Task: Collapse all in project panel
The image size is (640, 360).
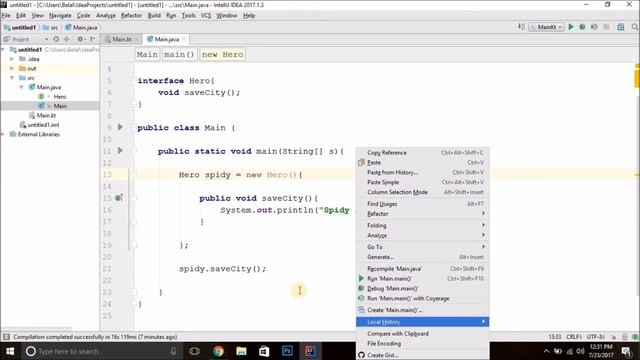Action: coord(67,39)
